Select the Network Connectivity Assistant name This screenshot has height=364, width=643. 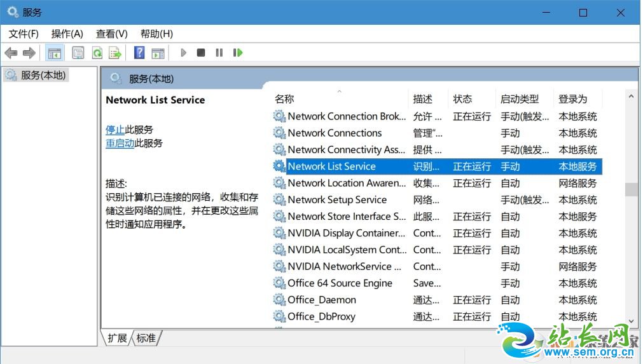(x=347, y=149)
